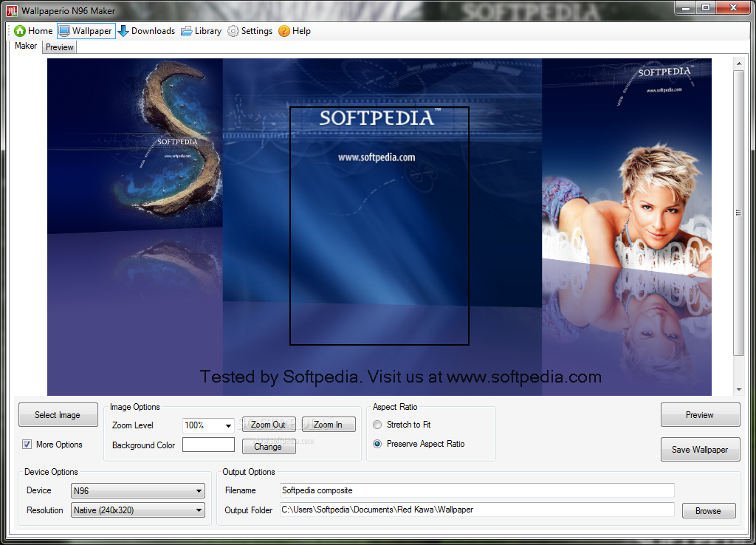Click the Zoom Out button

point(268,425)
